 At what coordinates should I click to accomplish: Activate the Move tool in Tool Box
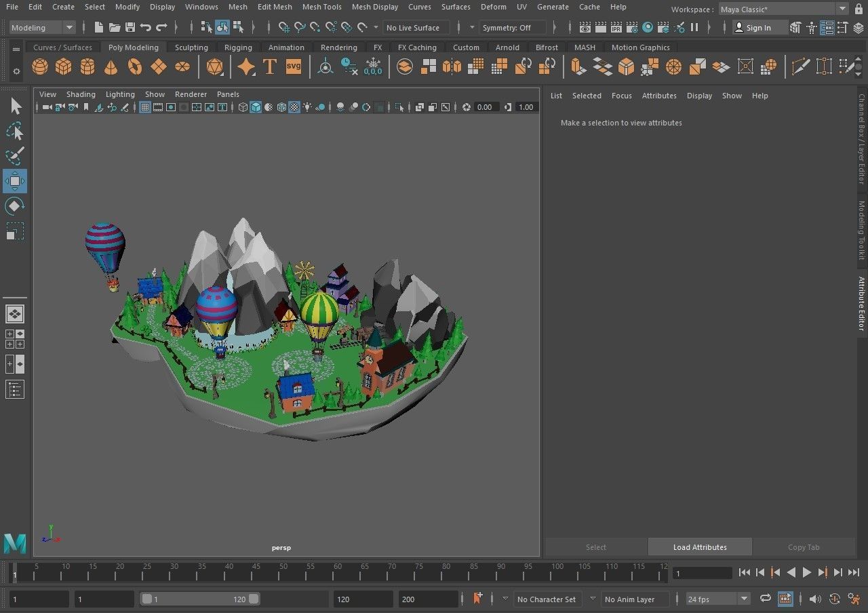15,182
